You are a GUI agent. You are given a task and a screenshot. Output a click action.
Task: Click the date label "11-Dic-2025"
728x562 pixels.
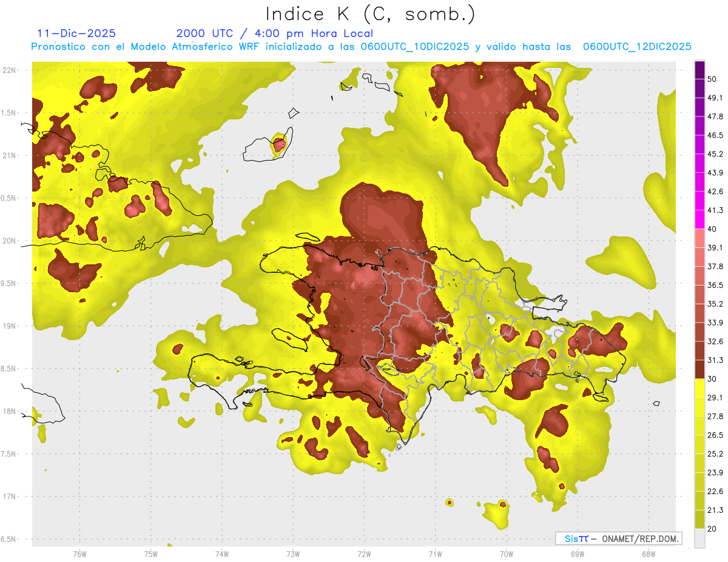[76, 34]
